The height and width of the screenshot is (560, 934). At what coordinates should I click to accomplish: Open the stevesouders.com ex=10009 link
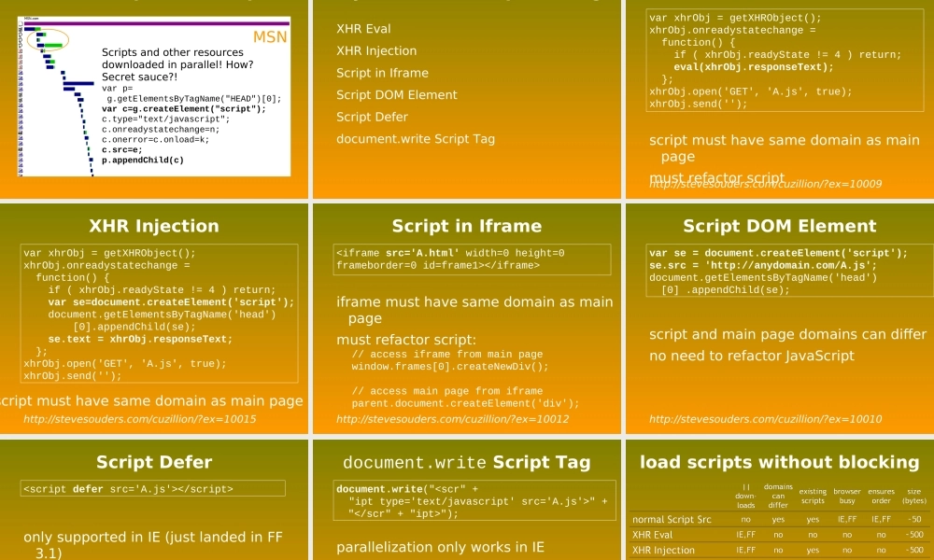[x=765, y=184]
